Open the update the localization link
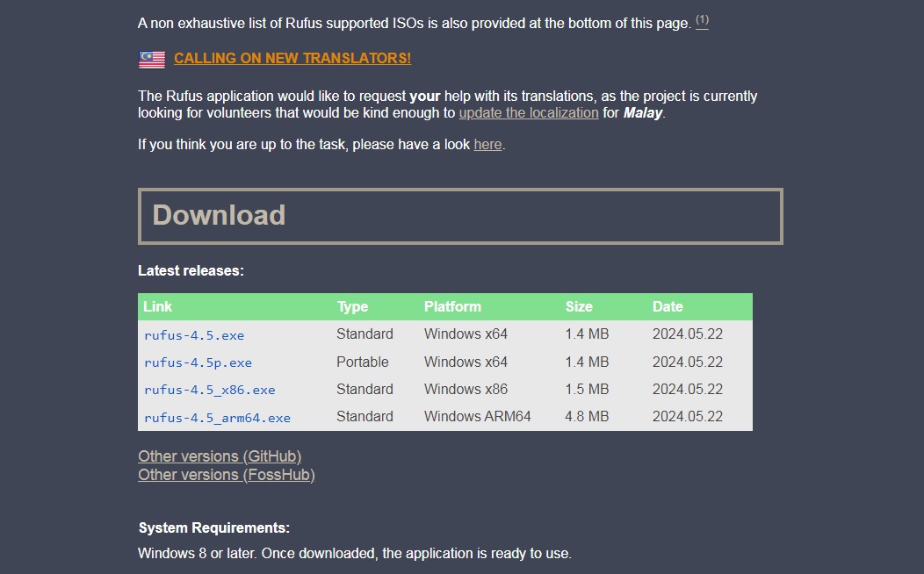 point(528,112)
